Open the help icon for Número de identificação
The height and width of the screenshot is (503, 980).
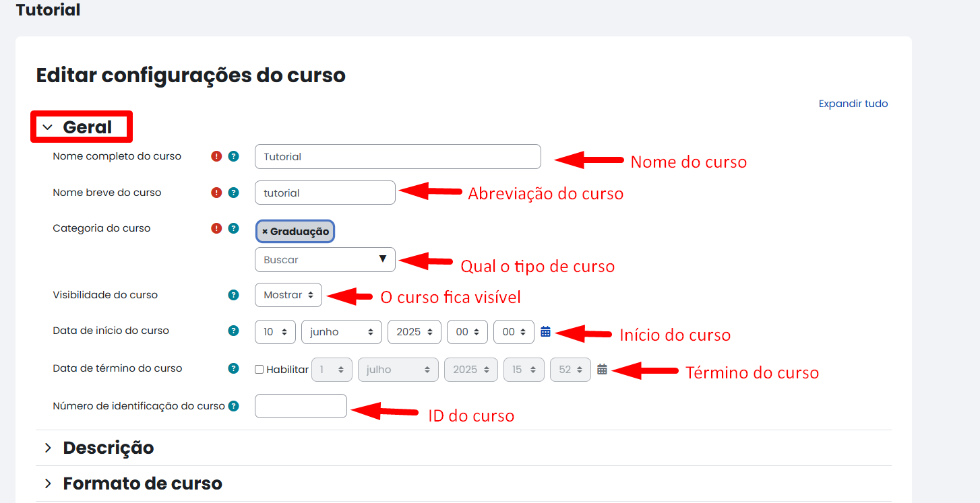(x=233, y=405)
